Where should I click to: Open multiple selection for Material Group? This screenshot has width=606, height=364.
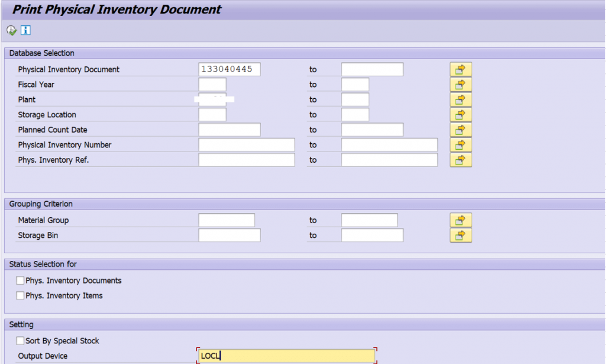(x=460, y=220)
